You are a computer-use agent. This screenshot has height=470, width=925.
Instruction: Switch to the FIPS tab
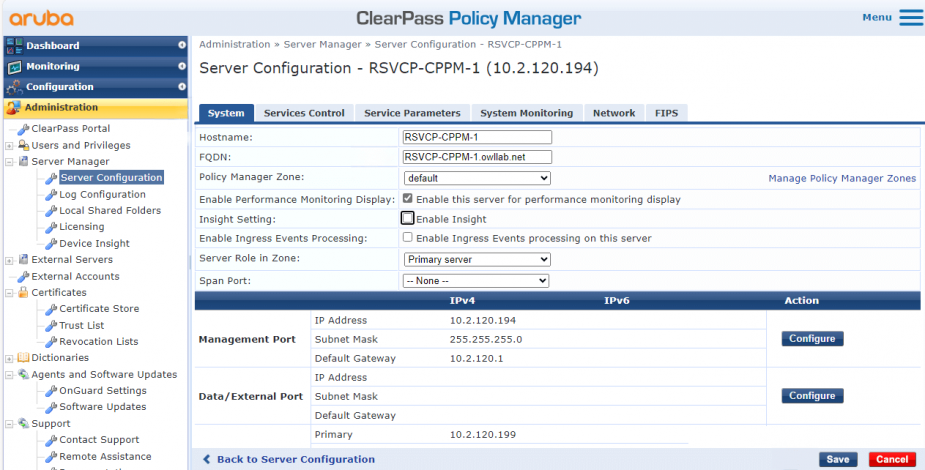pyautogui.click(x=667, y=113)
